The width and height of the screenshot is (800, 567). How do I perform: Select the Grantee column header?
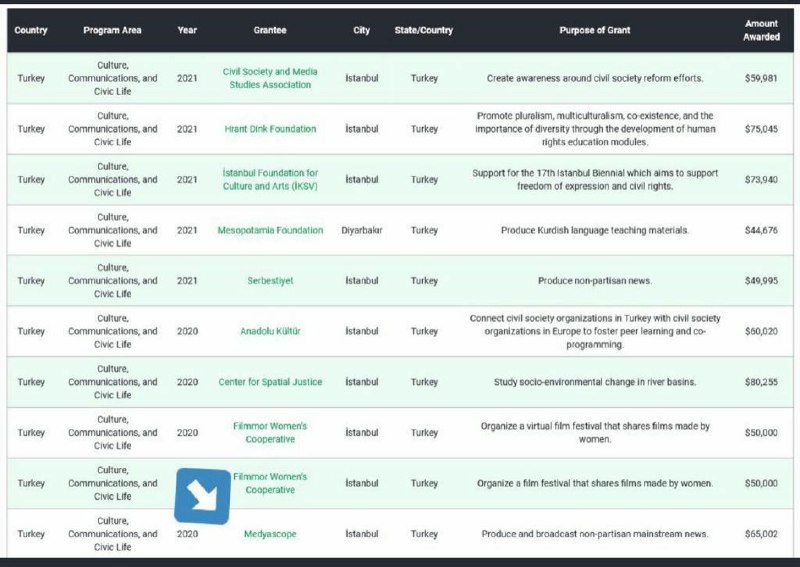[270, 30]
